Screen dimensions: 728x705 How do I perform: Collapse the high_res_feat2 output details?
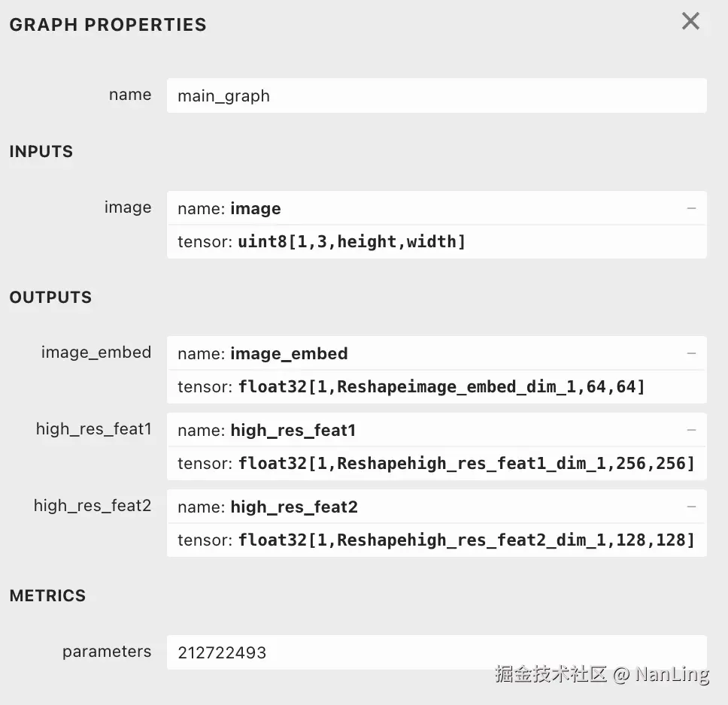point(691,507)
